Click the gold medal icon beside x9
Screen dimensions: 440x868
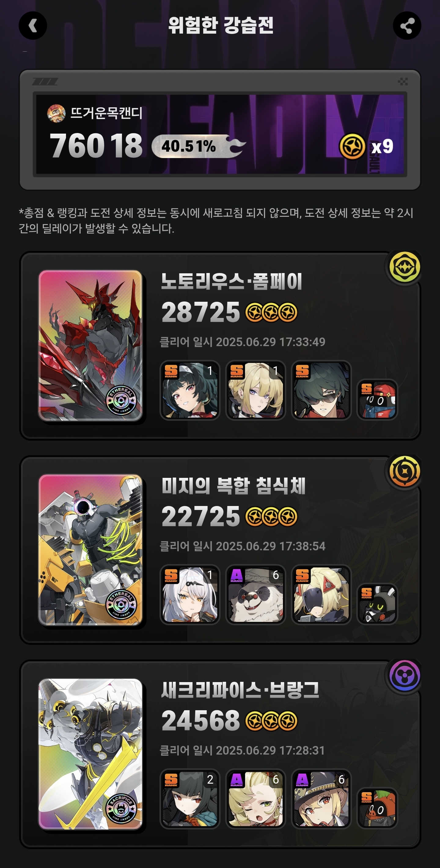pos(352,146)
